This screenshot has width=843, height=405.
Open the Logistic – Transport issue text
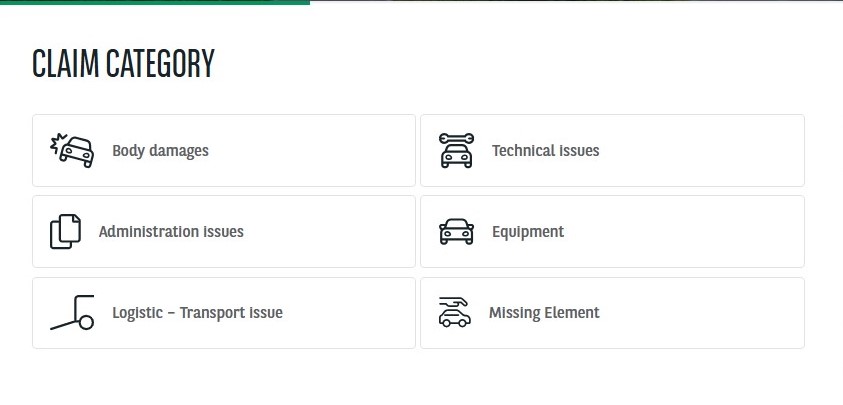[197, 313]
